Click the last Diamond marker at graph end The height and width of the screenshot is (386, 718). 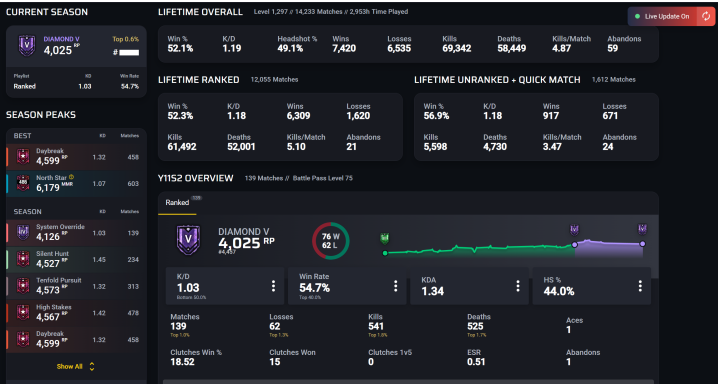(642, 228)
